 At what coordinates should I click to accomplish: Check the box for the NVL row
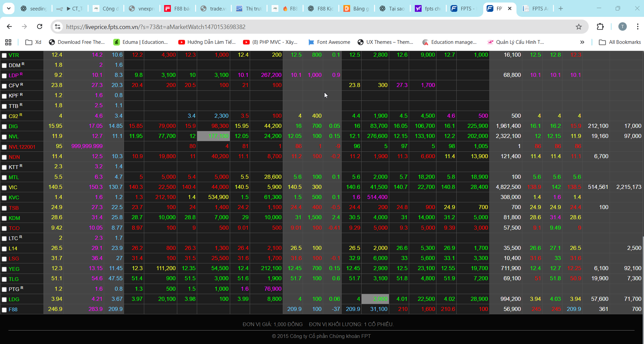point(4,137)
